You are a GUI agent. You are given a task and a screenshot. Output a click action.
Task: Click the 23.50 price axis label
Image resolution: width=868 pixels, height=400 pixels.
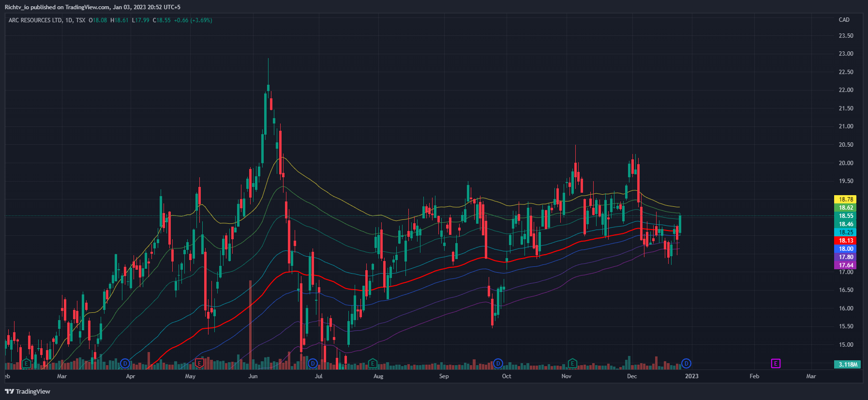tap(846, 36)
